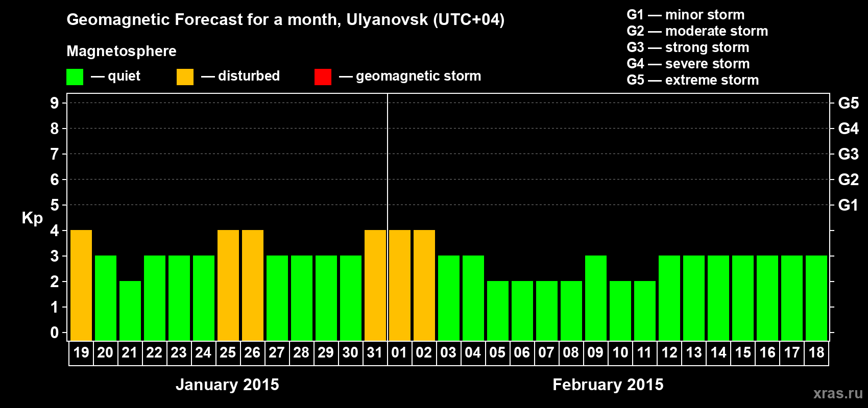Click the 'G3 — strong storm' legend text

[x=688, y=47]
